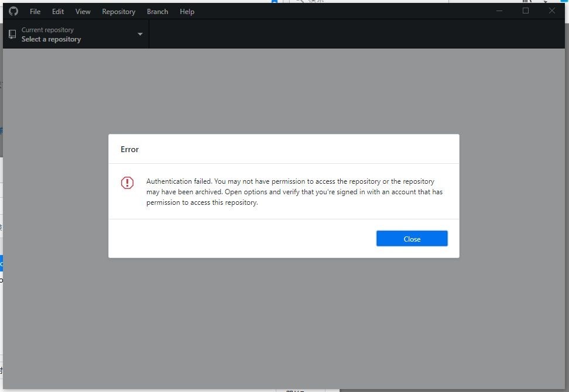Open the Edit menu

coord(58,12)
